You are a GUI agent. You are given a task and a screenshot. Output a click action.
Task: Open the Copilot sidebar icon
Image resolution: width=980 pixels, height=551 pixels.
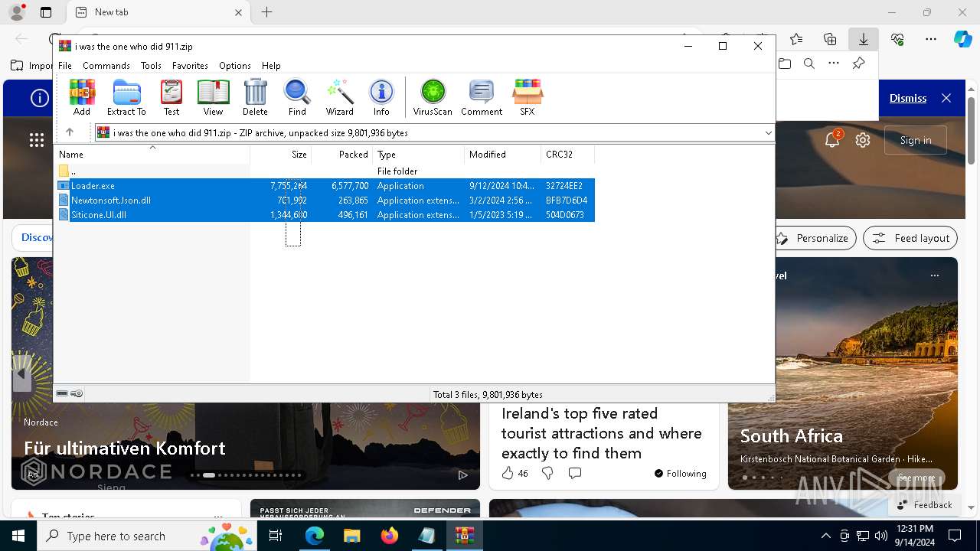coord(962,39)
